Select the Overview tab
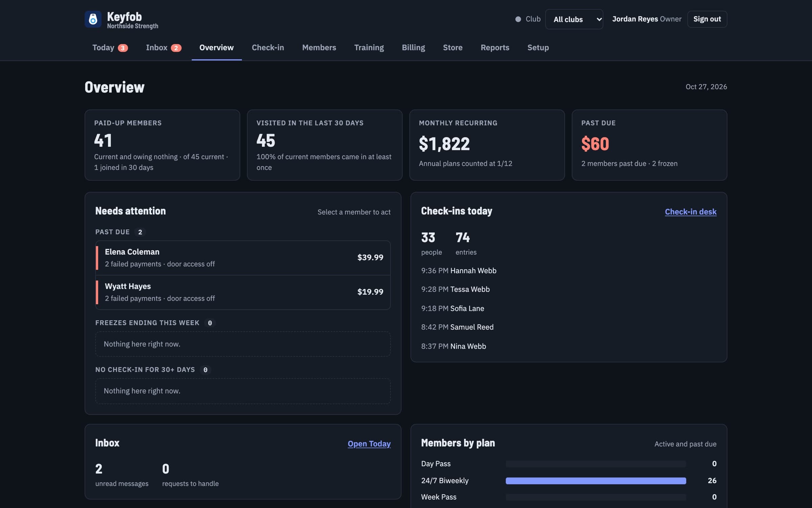The image size is (812, 508). [217, 48]
